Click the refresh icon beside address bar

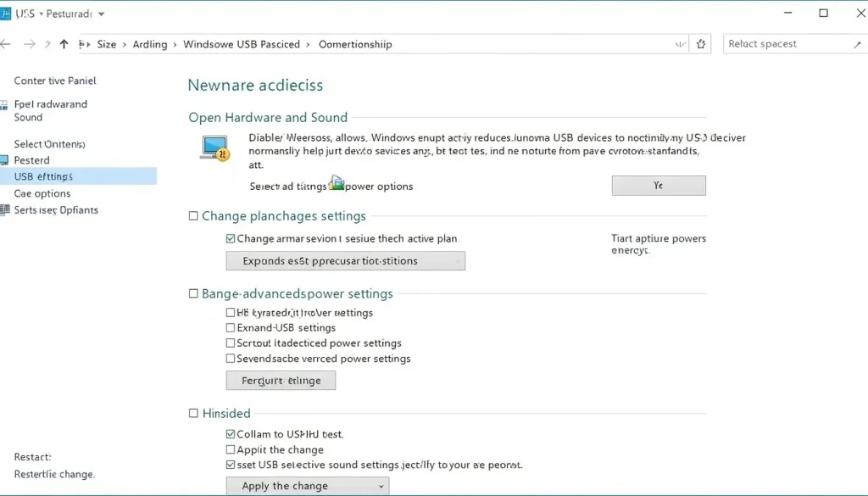click(x=701, y=44)
